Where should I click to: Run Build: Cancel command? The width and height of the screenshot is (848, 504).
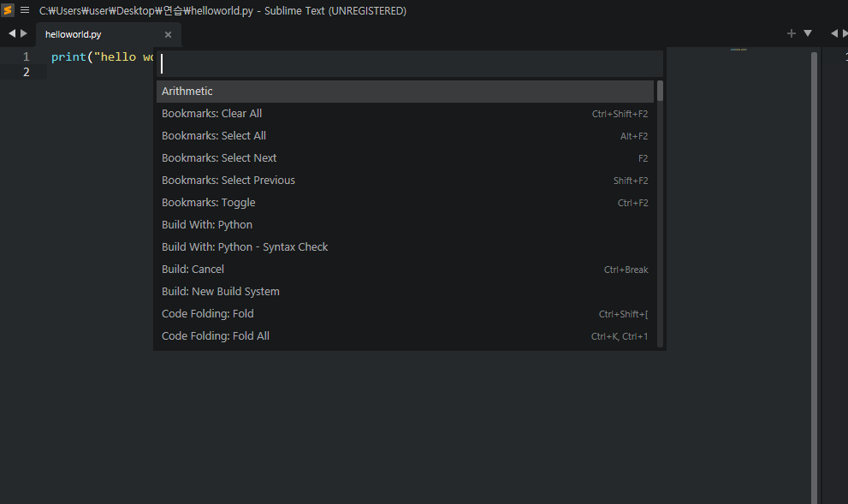(x=405, y=269)
